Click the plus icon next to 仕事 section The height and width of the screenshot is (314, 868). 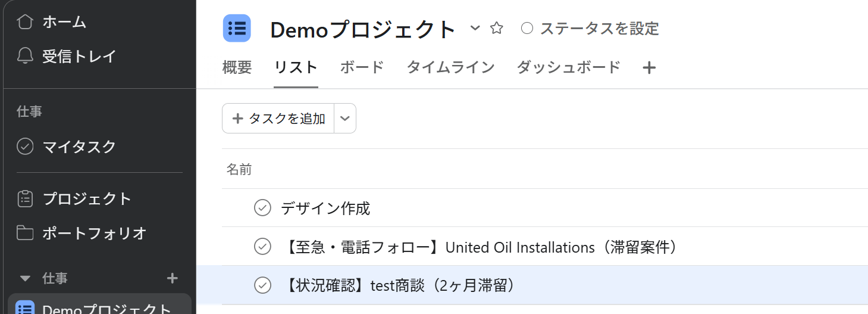[x=173, y=278]
